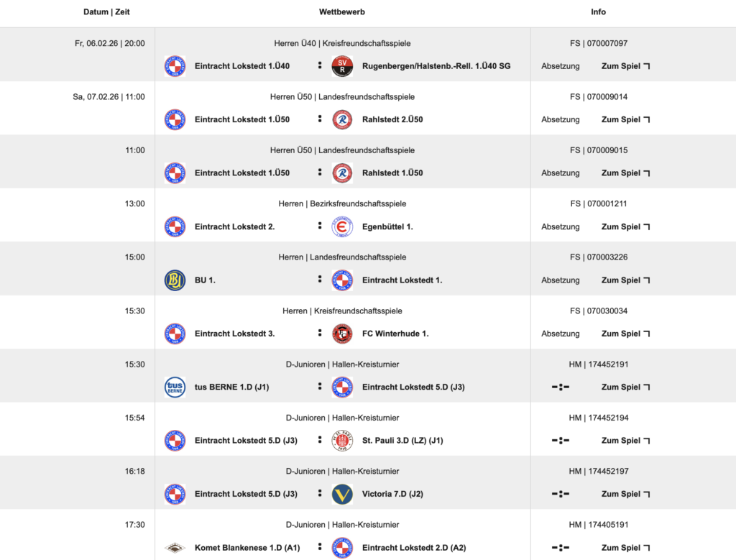Click the score placeholder for tus BERNE match
The width and height of the screenshot is (736, 560).
[561, 387]
